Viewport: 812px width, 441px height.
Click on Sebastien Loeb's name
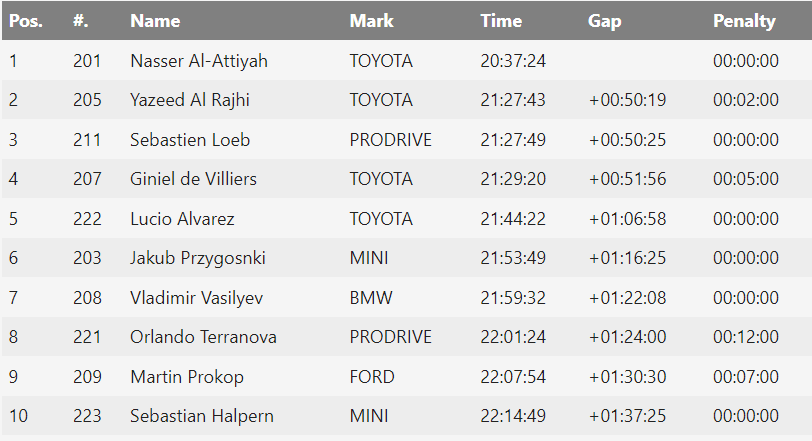(190, 140)
